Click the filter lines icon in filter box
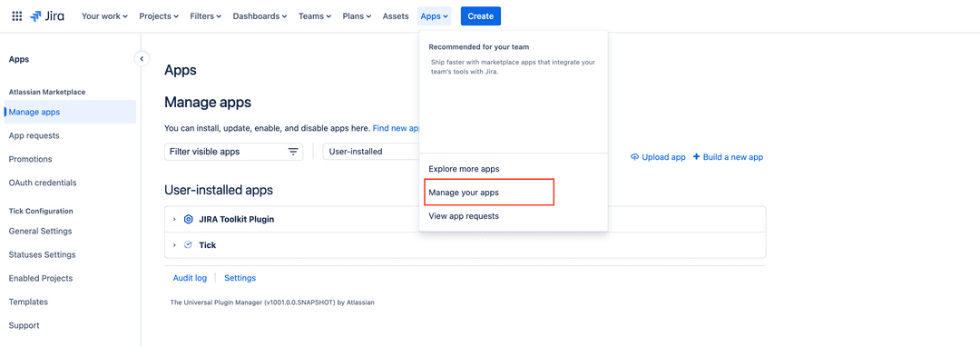 coord(292,152)
